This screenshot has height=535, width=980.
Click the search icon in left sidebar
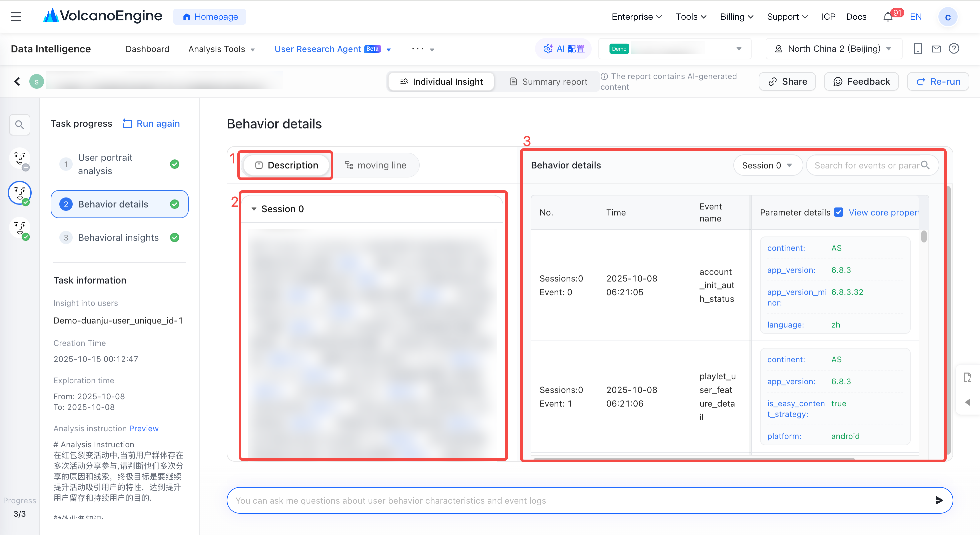click(19, 124)
